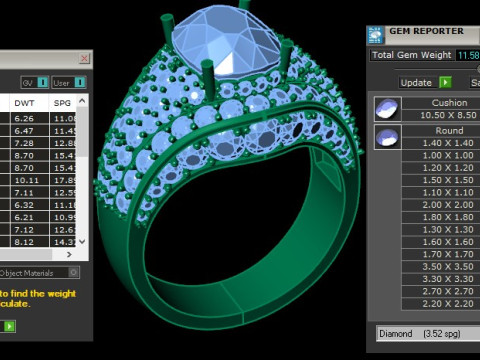The width and height of the screenshot is (480, 360).
Task: Click the scroll down arrow of the weight table
Action: [82, 241]
